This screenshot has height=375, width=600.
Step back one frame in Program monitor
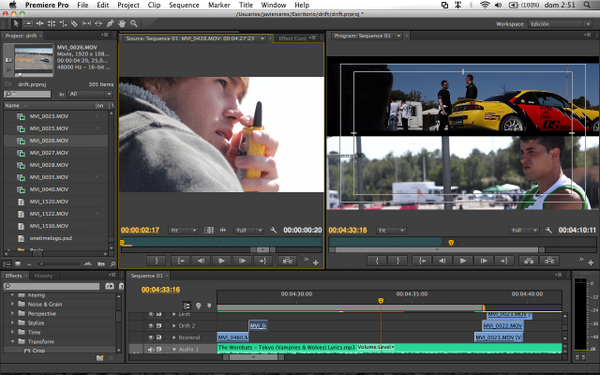pyautogui.click(x=442, y=261)
